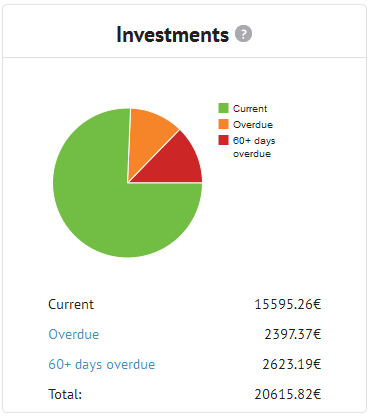Click the Total: row label
The width and height of the screenshot is (370, 416).
[65, 394]
